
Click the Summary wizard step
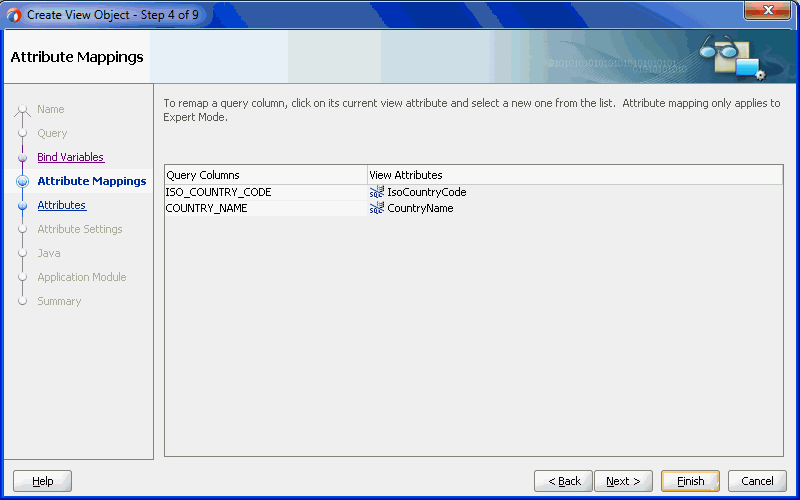pos(59,301)
